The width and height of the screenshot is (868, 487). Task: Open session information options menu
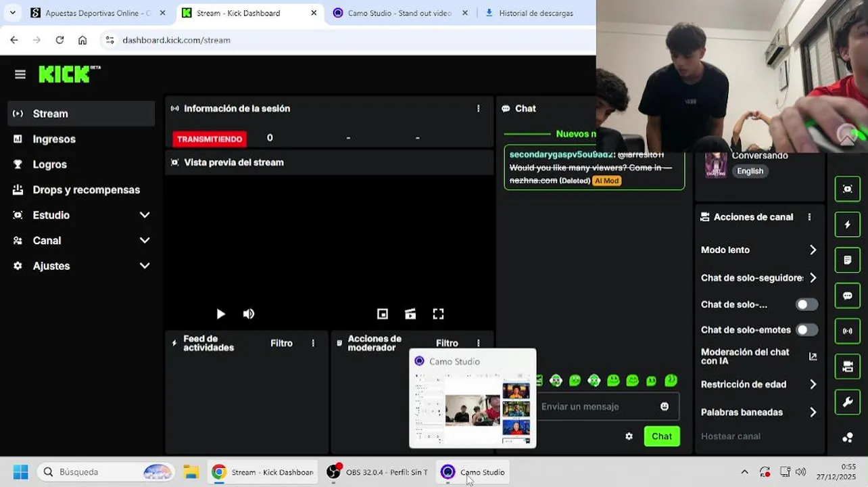(479, 108)
